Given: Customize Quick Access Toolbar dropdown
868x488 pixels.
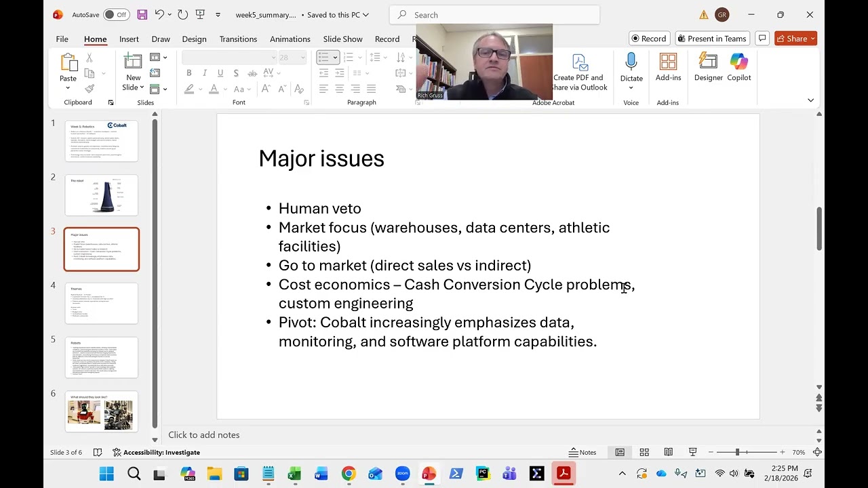Looking at the screenshot, I should click(218, 14).
